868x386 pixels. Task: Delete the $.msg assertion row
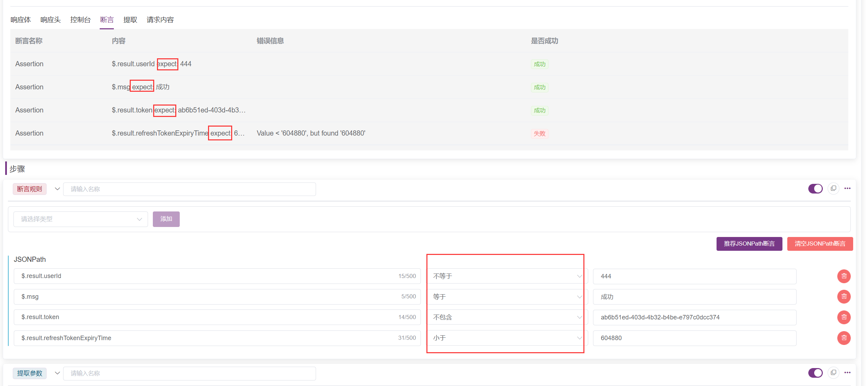(x=844, y=296)
